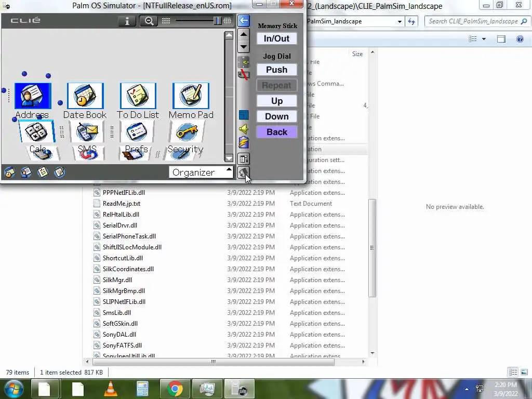This screenshot has width=532, height=399.
Task: Click the crossed-out memory stick status icon
Action: [x=243, y=74]
